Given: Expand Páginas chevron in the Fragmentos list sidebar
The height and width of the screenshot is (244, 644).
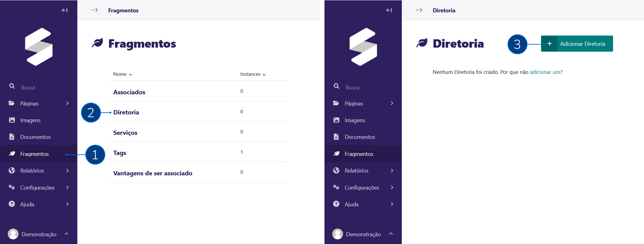Looking at the screenshot, I should pos(67,103).
